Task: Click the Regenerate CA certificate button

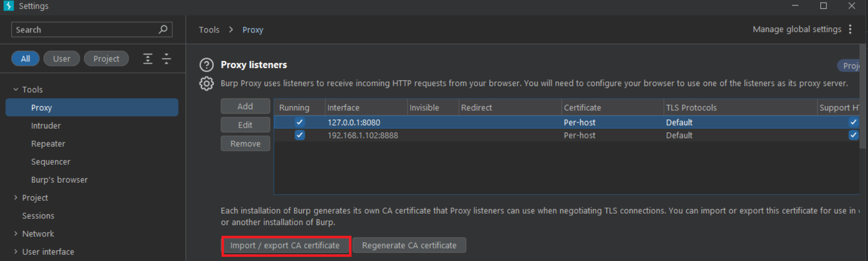Action: 409,246
